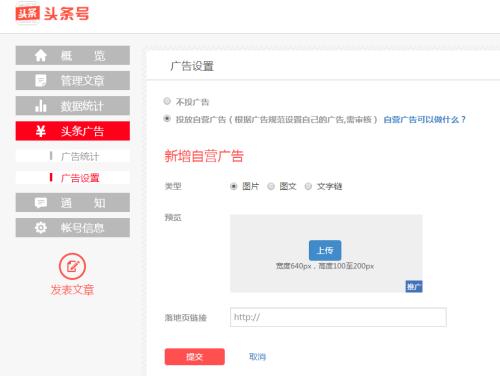Click the image size hint text under 上传
Image resolution: width=500 pixels, height=376 pixels.
[325, 266]
